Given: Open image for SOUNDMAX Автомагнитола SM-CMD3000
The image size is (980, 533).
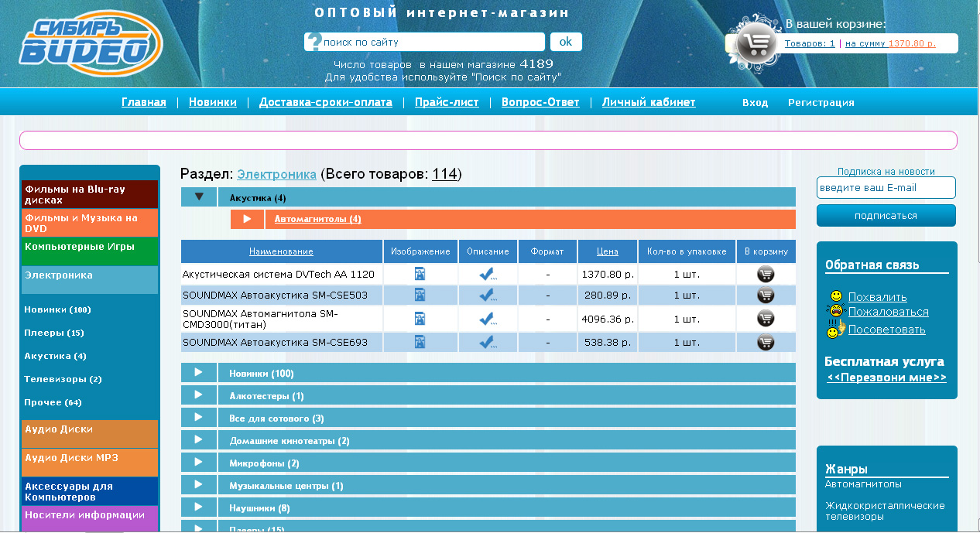Looking at the screenshot, I should click(x=420, y=319).
